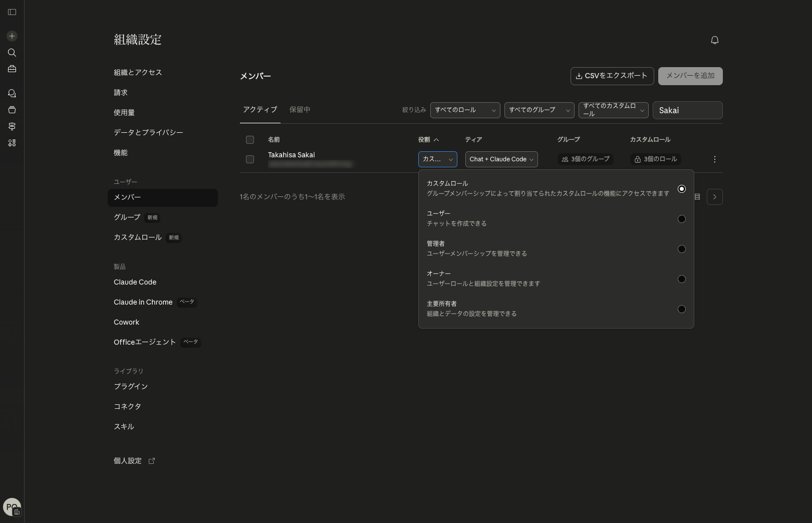Open the three-dot menu for Takahisa Sakai
Screen dimensions: 812x523
point(714,159)
